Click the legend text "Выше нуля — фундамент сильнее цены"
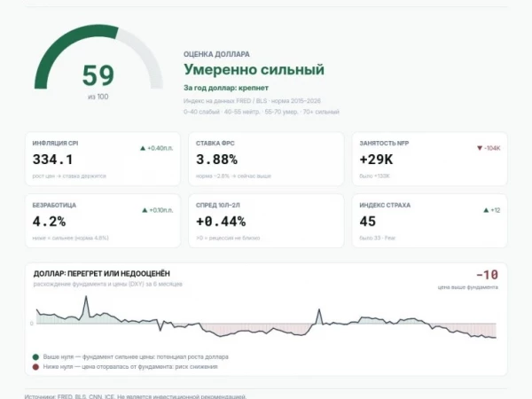 click(x=98, y=357)
